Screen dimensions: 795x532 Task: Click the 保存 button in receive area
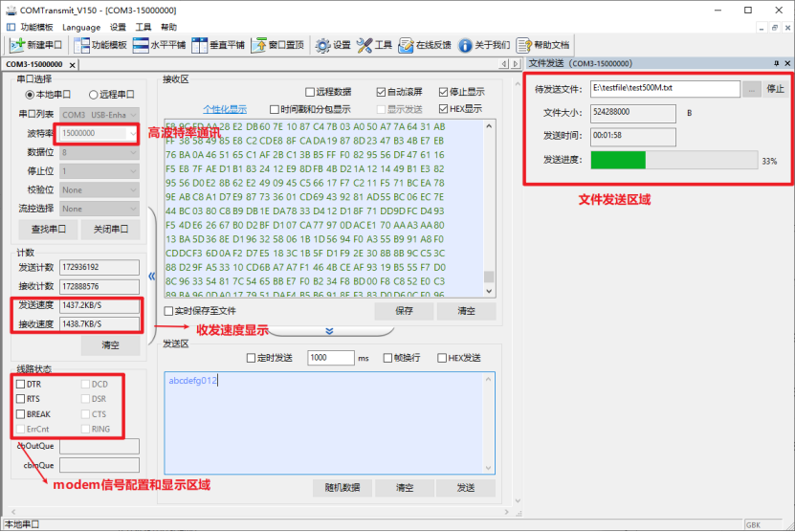(x=404, y=311)
